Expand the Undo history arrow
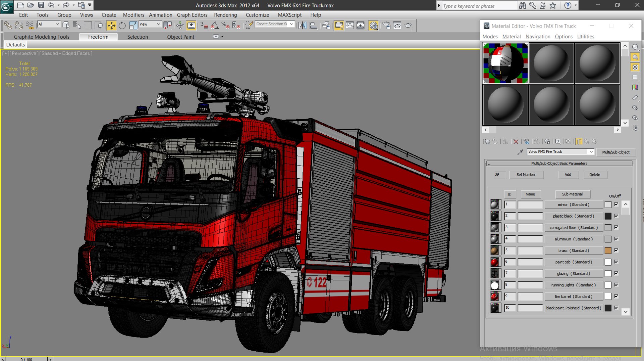This screenshot has width=644, height=361. click(58, 5)
